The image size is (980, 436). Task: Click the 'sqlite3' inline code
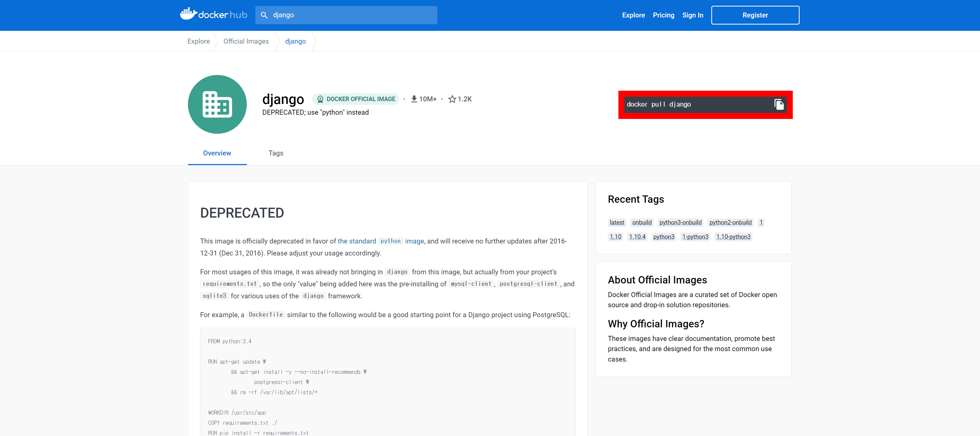tap(214, 296)
